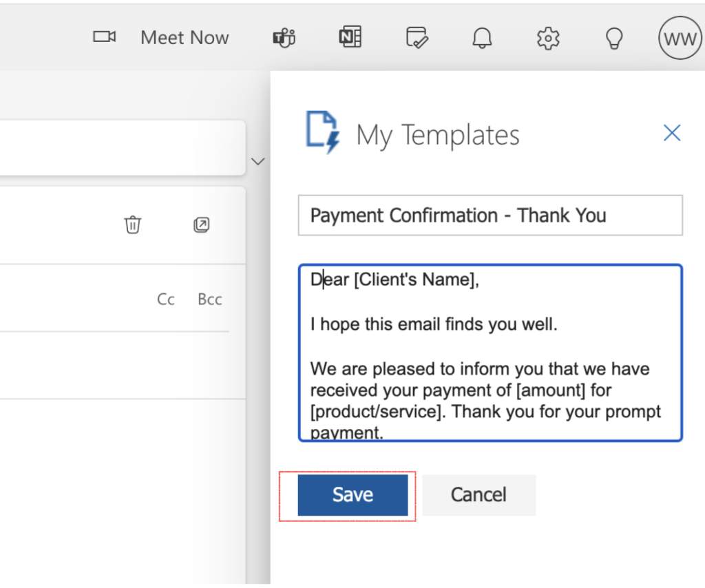This screenshot has width=705, height=588.
Task: Open the OneNote feed icon
Action: (349, 38)
